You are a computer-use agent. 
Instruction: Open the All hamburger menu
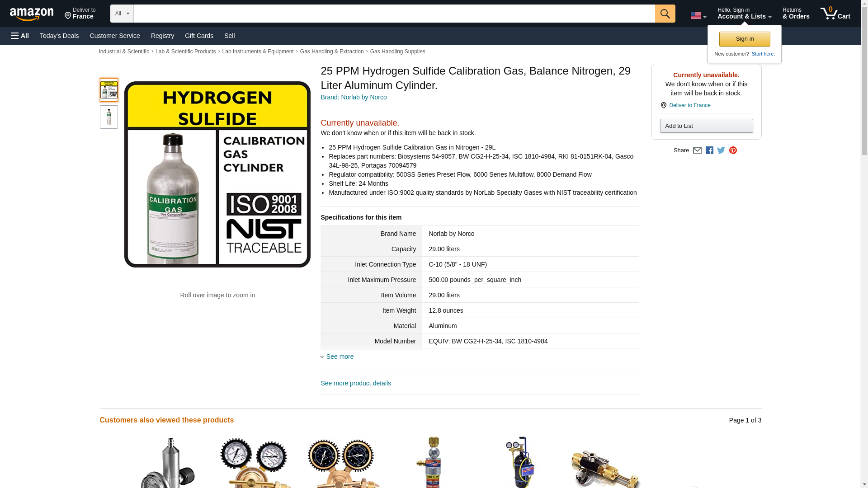(x=20, y=36)
